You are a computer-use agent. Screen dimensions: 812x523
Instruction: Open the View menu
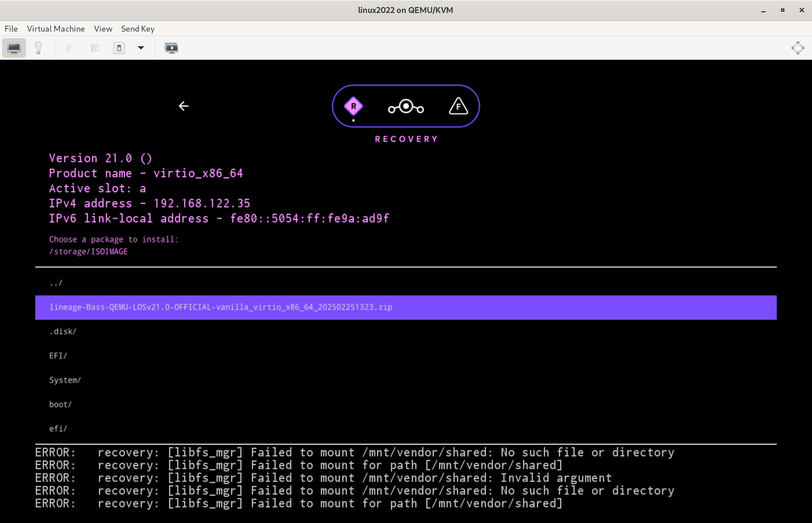103,29
